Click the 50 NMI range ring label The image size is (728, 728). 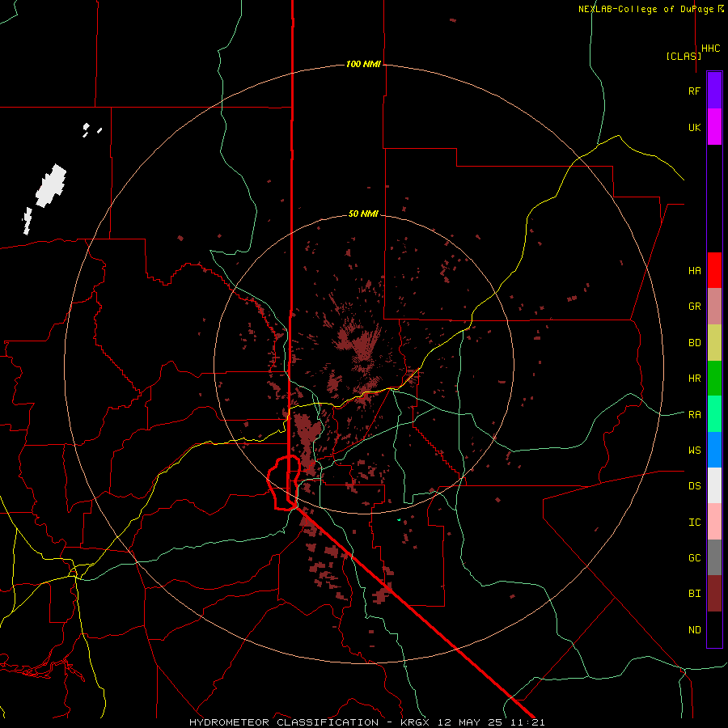click(363, 214)
